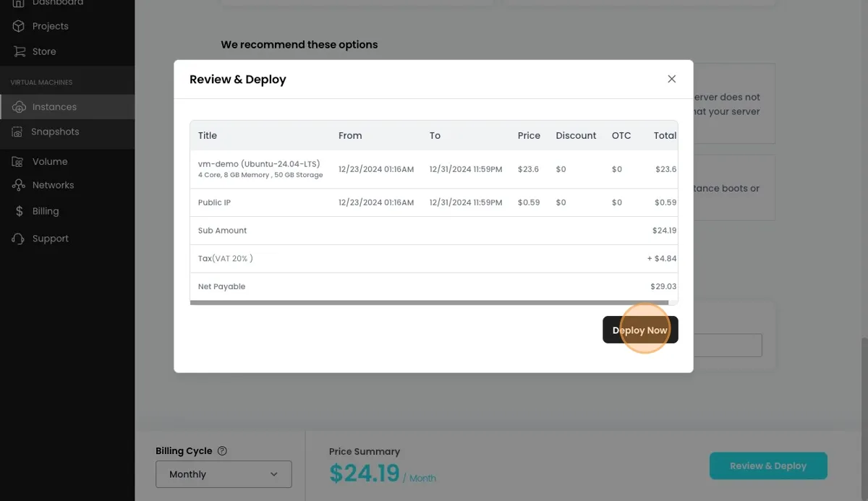Click the $24.19 sub amount value in table
Viewport: 868px width, 501px height.
click(664, 231)
